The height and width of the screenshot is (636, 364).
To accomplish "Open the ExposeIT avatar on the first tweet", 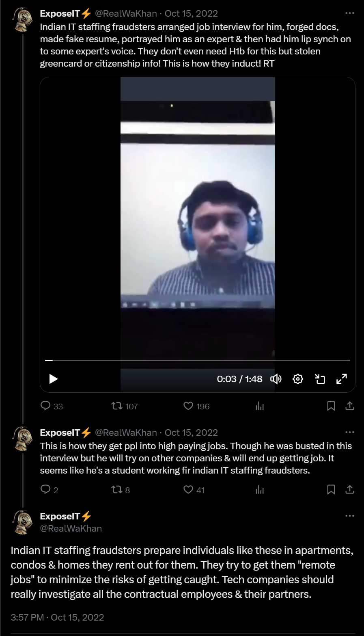I will pos(23,19).
